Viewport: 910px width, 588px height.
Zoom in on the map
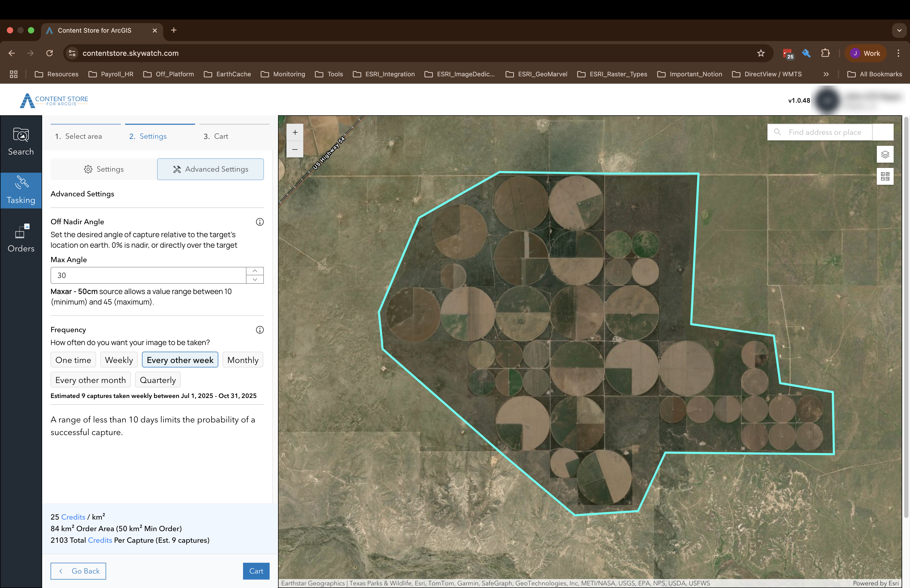point(294,132)
